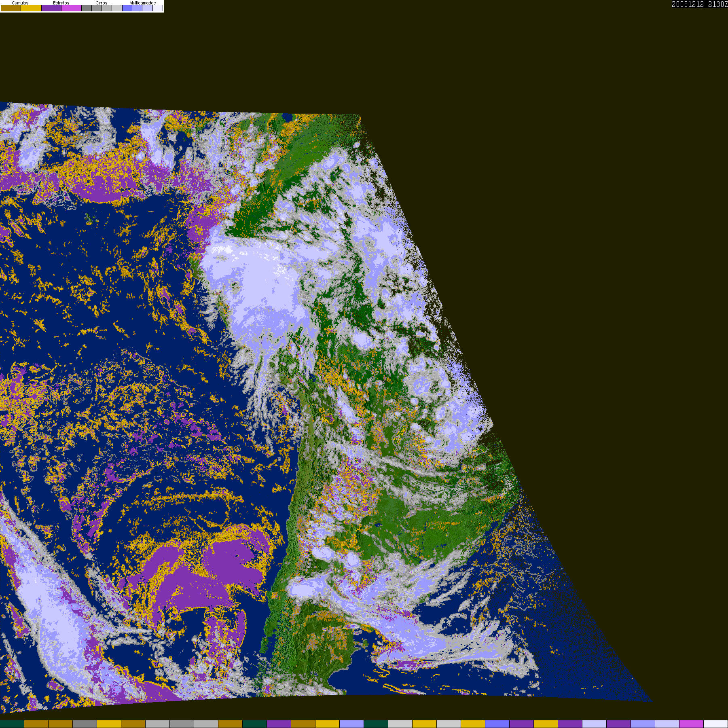728x728 pixels.
Task: Choose the second-lightest gray Cirros swatch
Action: click(107, 8)
